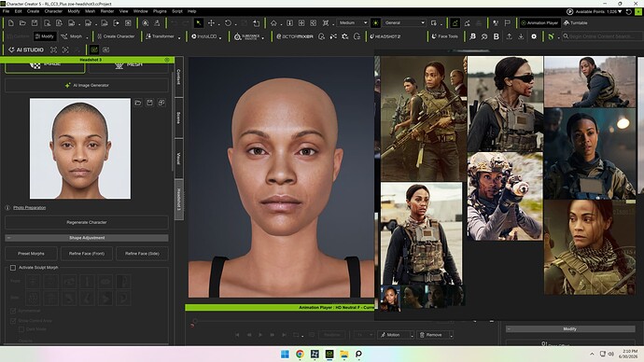
Task: Activate the Move tool cross-arrows icon
Action: pos(211,23)
